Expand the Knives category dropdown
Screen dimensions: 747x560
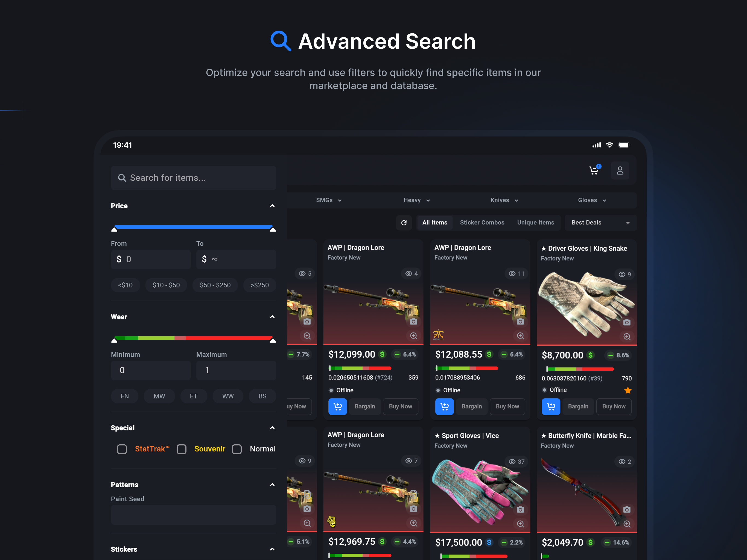coord(504,200)
